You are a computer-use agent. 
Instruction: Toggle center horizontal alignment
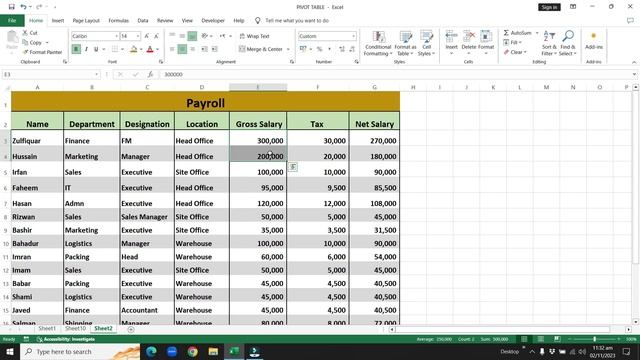182,49
